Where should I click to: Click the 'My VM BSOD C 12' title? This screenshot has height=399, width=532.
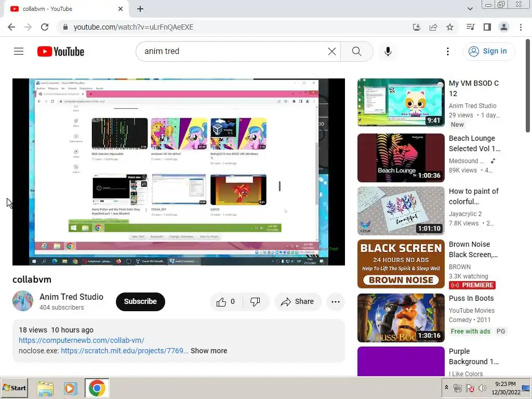point(474,88)
